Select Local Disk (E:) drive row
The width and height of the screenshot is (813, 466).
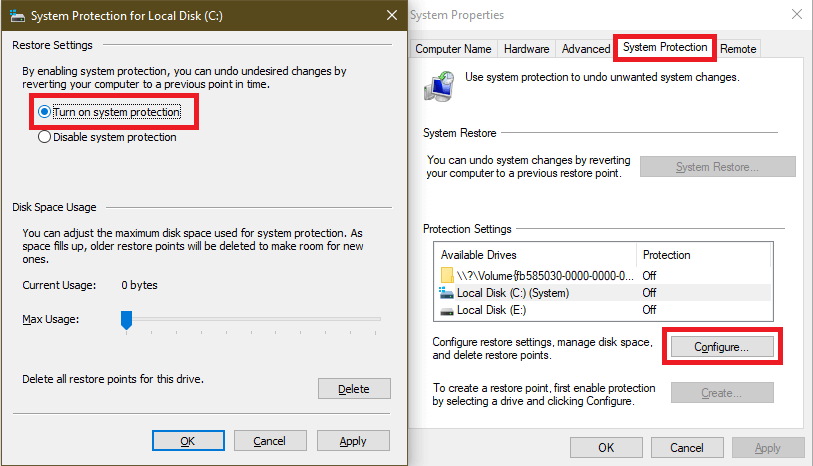[604, 310]
